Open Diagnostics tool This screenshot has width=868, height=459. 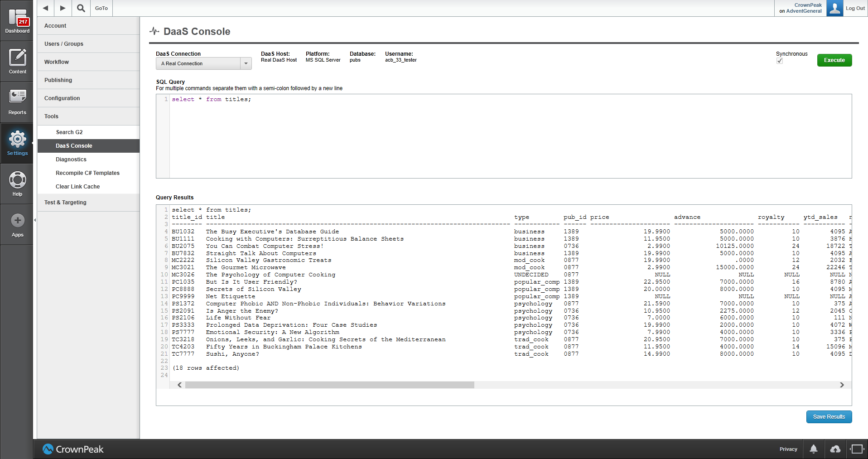point(88,159)
